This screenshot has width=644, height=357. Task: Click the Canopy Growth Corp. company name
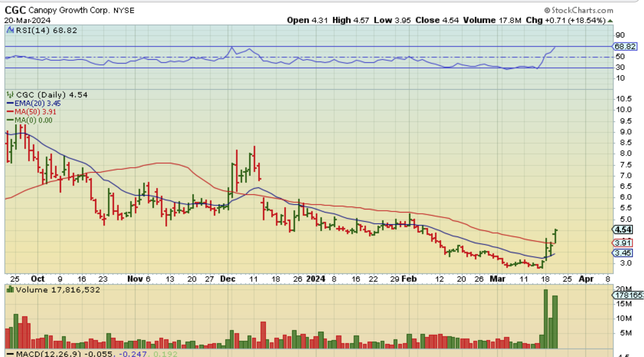[x=69, y=10]
